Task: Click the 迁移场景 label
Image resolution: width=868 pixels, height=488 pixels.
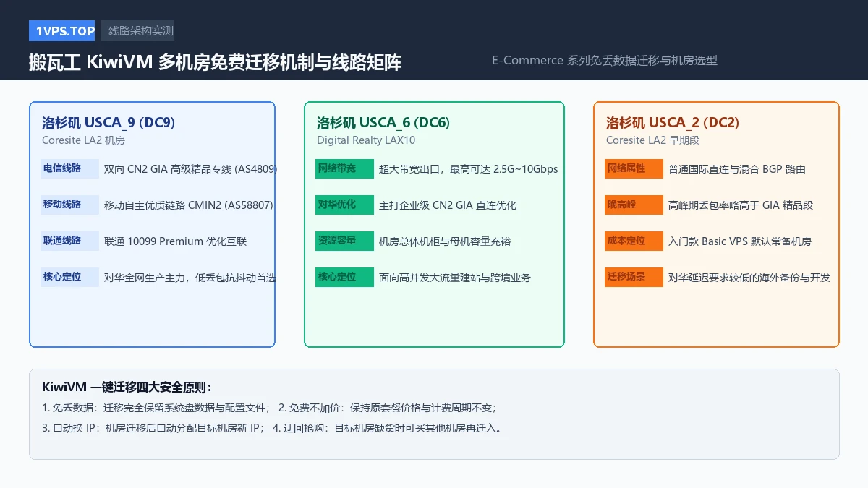Action: [634, 278]
